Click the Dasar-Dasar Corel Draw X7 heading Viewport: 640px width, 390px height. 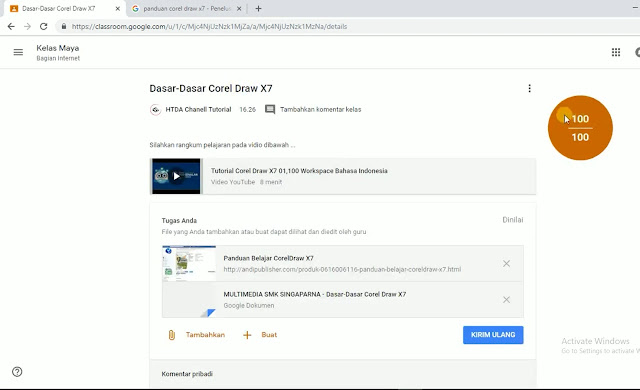point(211,89)
